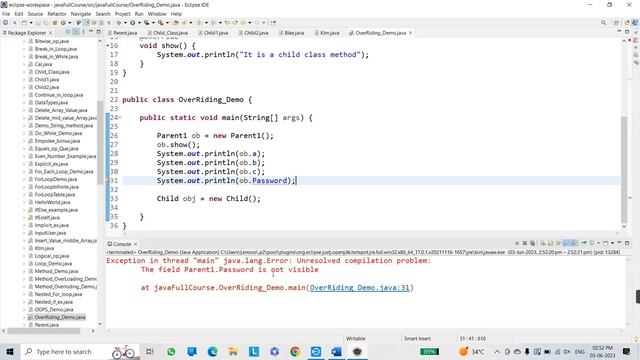
Task: Expand the HelloWorld.java tree node
Action: click(24, 202)
